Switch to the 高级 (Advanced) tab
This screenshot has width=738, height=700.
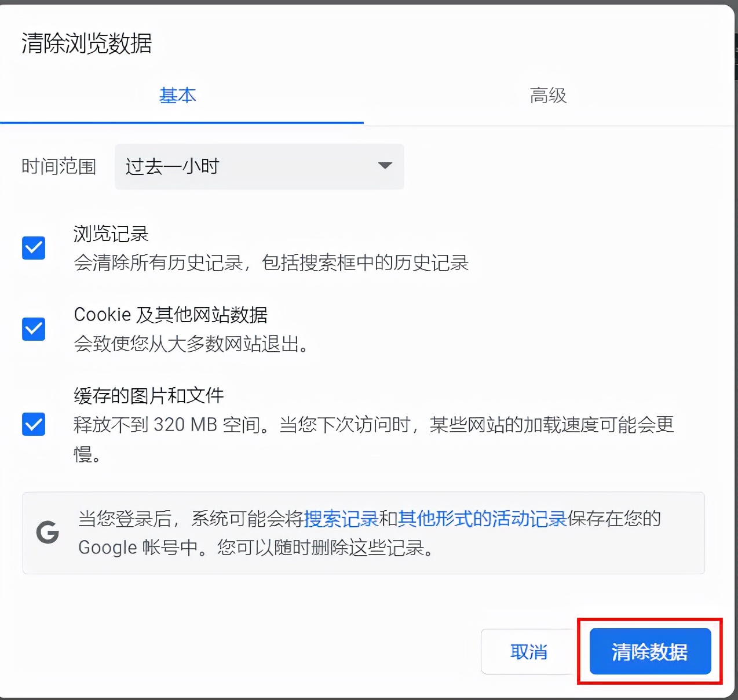tap(547, 96)
